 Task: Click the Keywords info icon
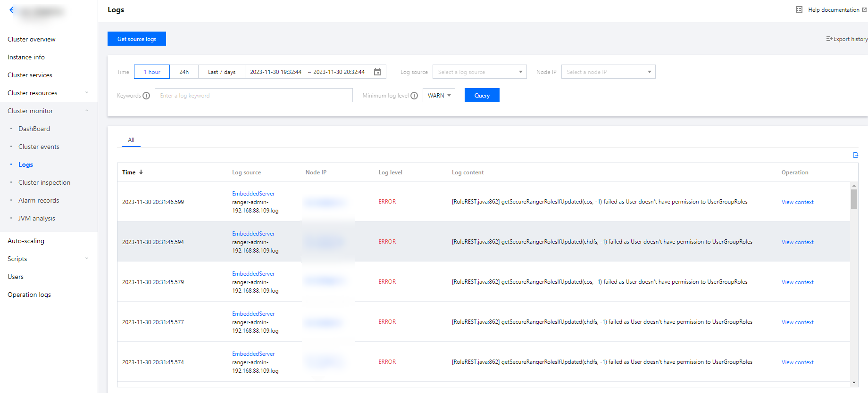point(146,96)
